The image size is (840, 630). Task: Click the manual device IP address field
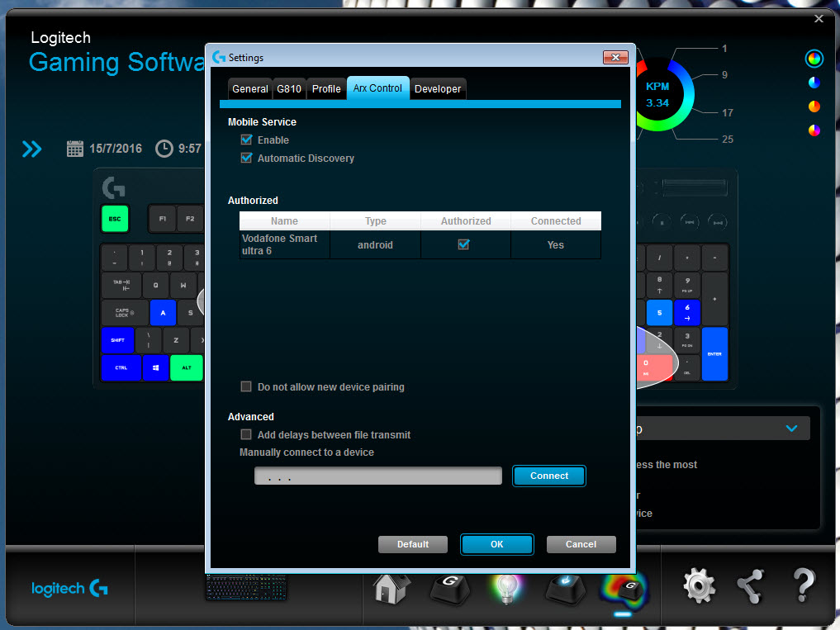pos(378,476)
